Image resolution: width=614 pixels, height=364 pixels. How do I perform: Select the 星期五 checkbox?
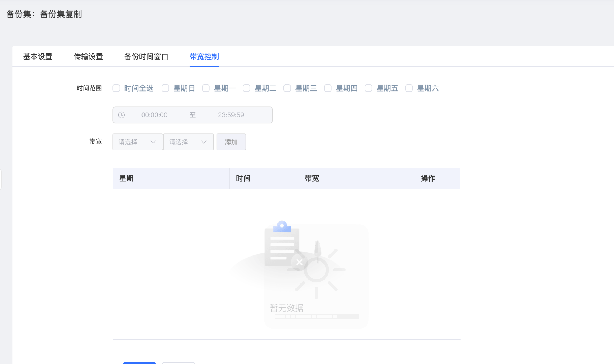368,88
